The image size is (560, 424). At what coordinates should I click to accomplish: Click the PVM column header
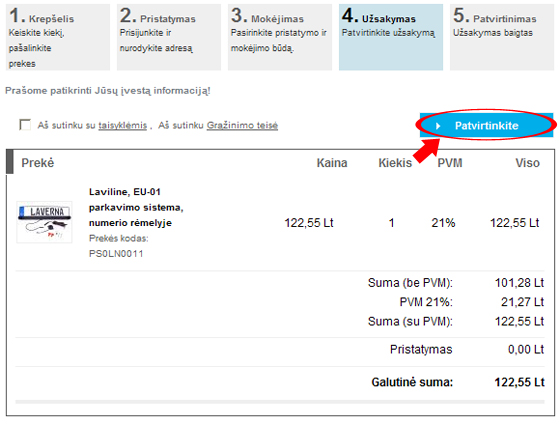pyautogui.click(x=450, y=163)
